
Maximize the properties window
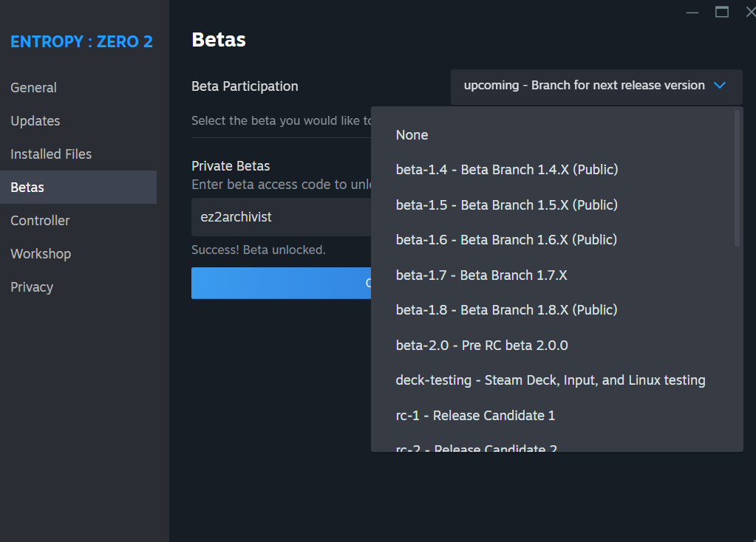pos(722,12)
